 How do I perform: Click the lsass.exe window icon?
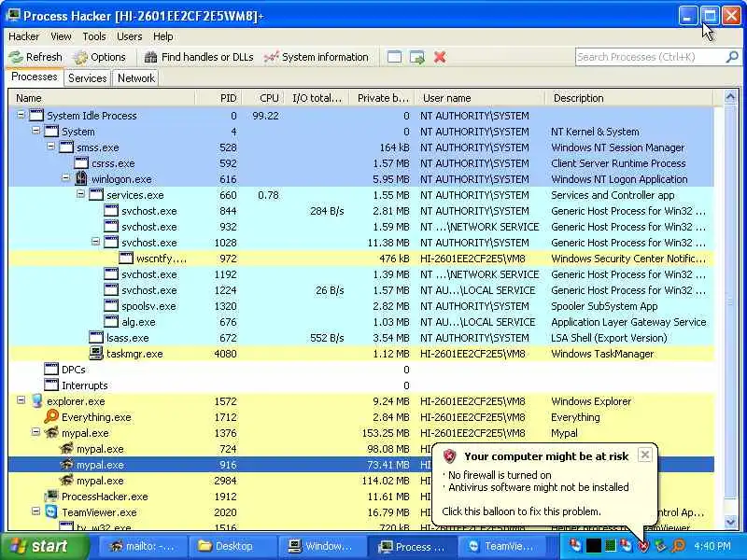tap(96, 338)
